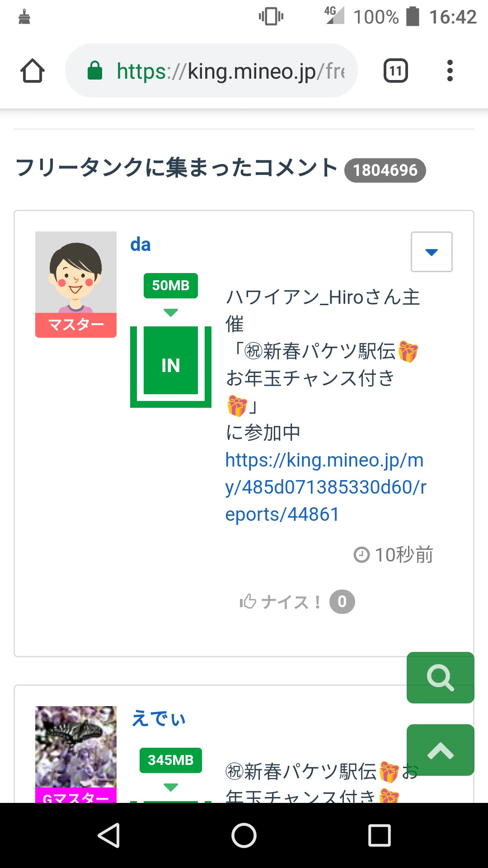Tap the green IN tank icon

(171, 365)
